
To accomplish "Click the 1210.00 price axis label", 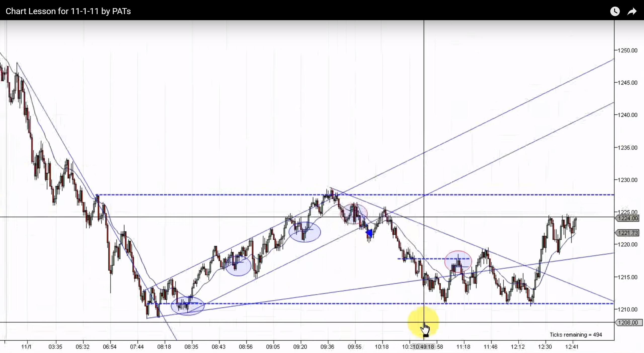I will [627, 309].
